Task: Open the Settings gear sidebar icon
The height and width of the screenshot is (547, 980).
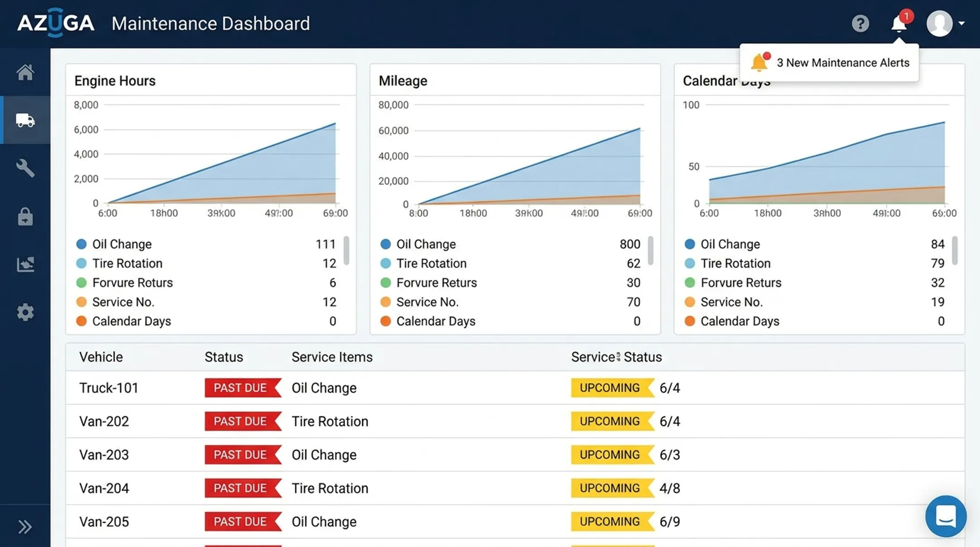Action: (25, 313)
